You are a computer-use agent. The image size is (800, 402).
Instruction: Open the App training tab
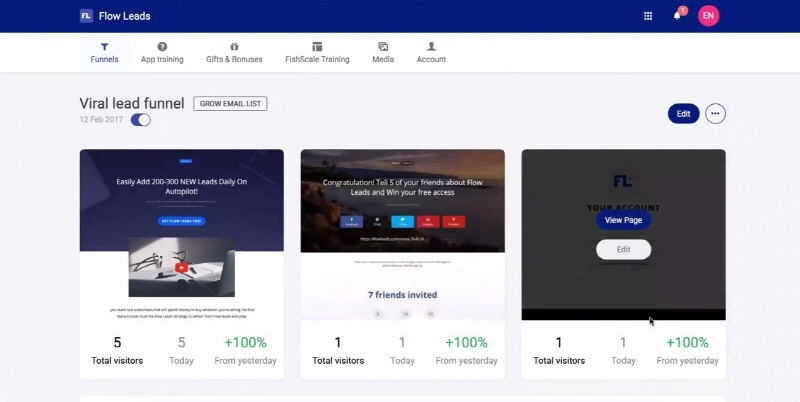[162, 53]
